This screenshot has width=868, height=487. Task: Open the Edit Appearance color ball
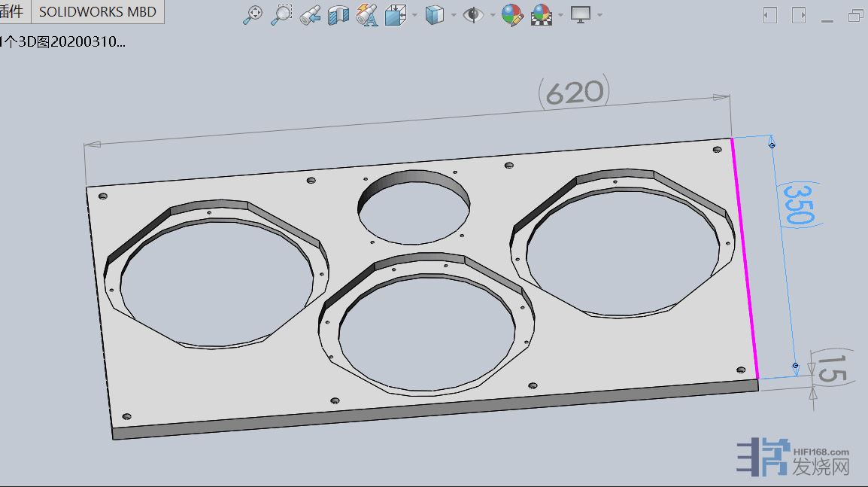coord(512,14)
